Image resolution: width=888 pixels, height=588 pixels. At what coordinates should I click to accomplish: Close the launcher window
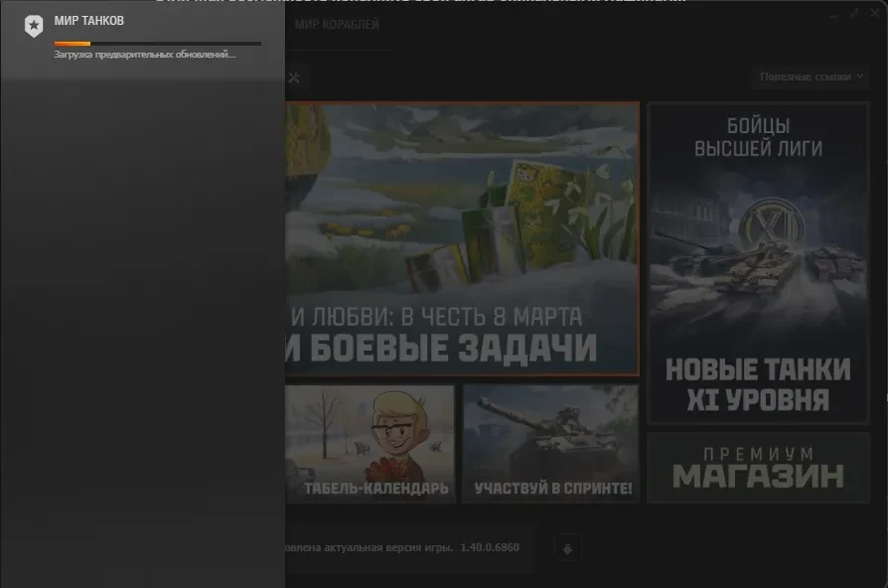[x=874, y=14]
